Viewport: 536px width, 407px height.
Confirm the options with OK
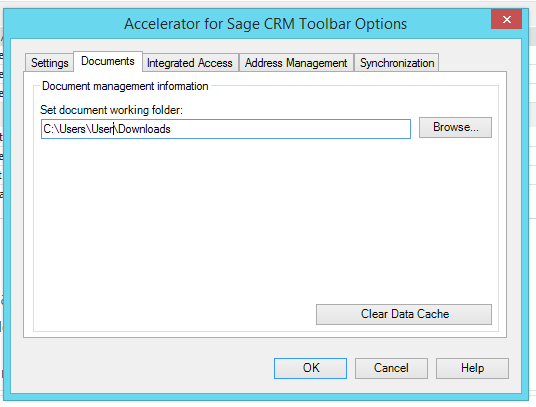tap(310, 368)
